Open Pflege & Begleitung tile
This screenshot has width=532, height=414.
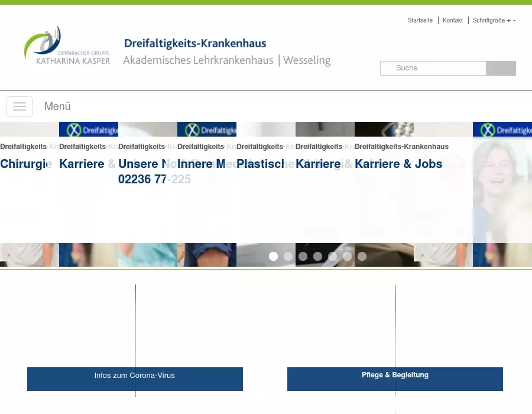coord(395,379)
